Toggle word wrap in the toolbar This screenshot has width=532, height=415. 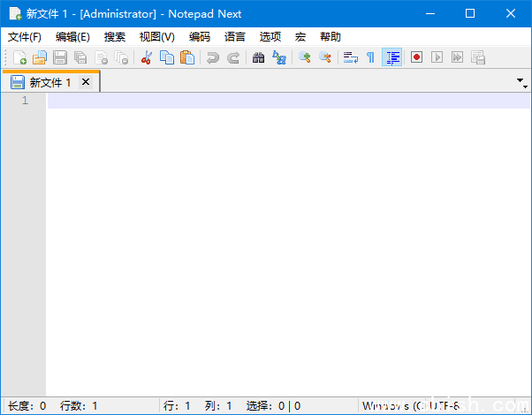(350, 57)
